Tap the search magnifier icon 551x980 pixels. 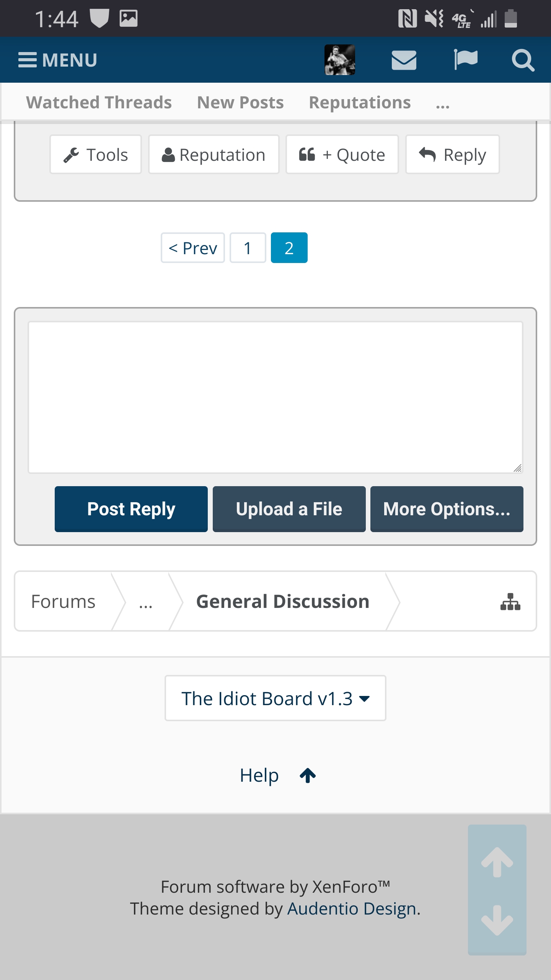(x=523, y=60)
